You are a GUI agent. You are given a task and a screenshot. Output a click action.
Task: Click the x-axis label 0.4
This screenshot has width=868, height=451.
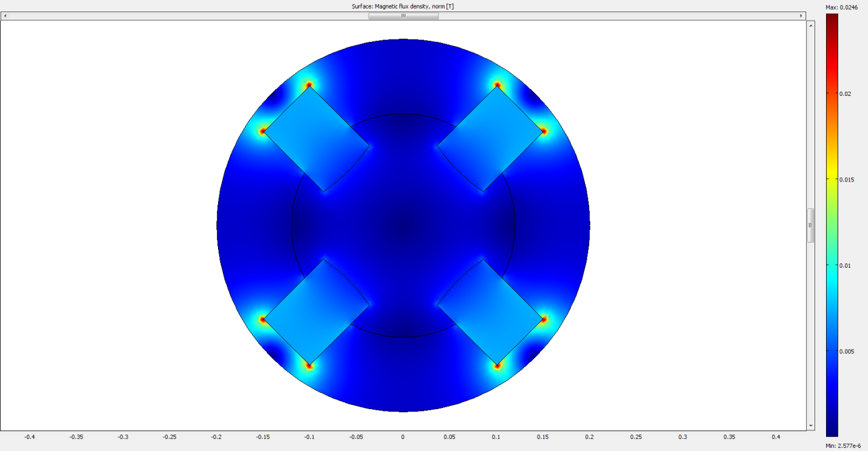pyautogui.click(x=777, y=436)
